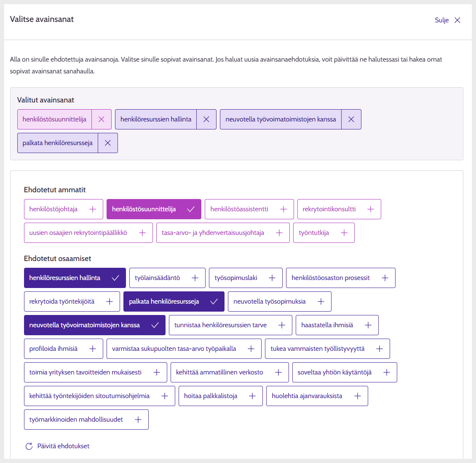This screenshot has width=476, height=463.
Task: Add työsopimuslaki skill
Action: click(246, 278)
